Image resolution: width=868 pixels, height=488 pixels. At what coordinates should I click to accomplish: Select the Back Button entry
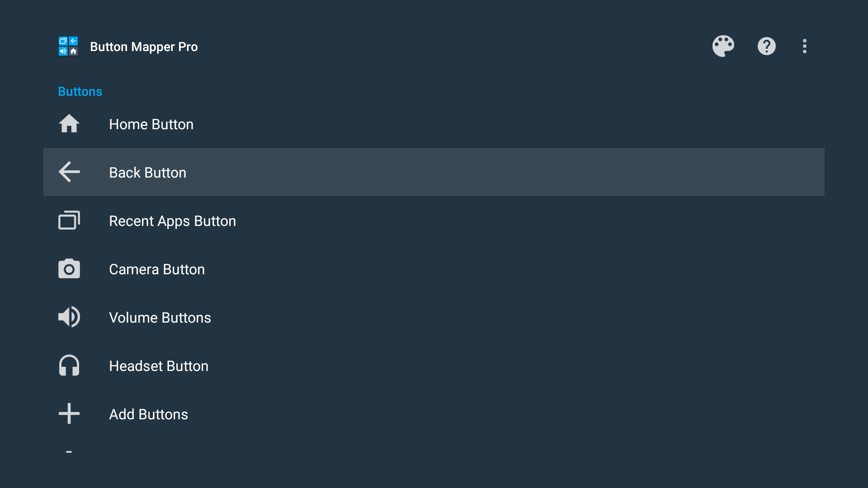(147, 173)
